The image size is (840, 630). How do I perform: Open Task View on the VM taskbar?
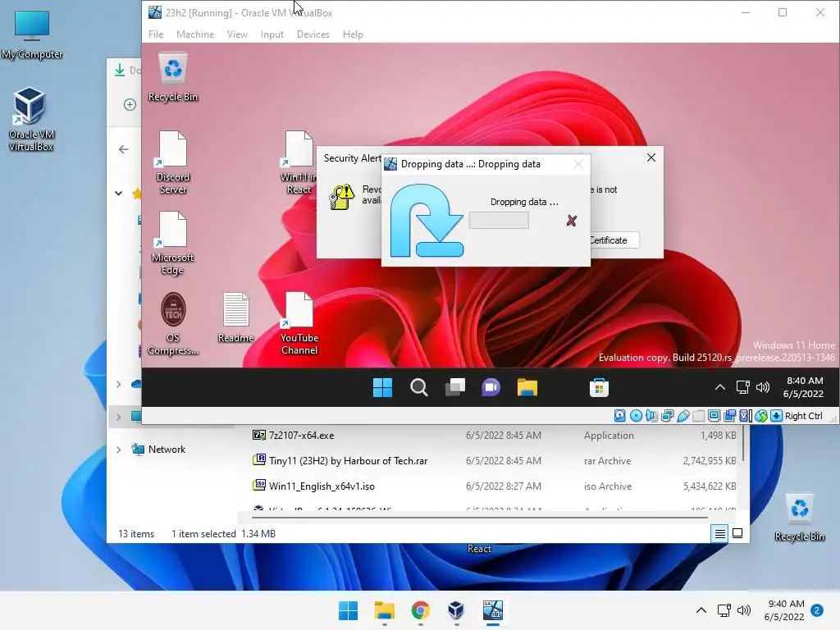454,387
